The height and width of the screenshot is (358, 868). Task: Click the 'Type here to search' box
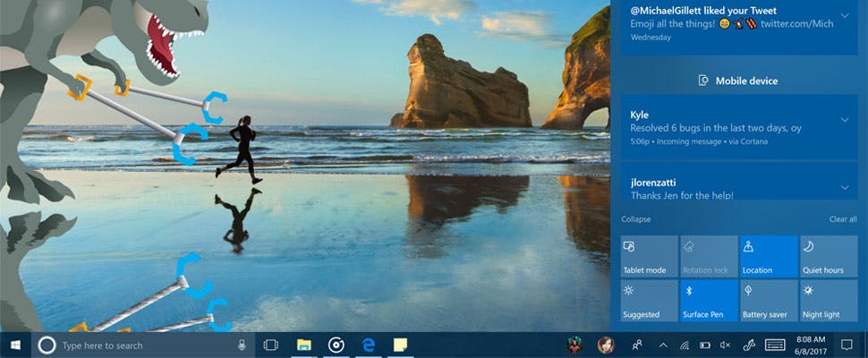143,345
